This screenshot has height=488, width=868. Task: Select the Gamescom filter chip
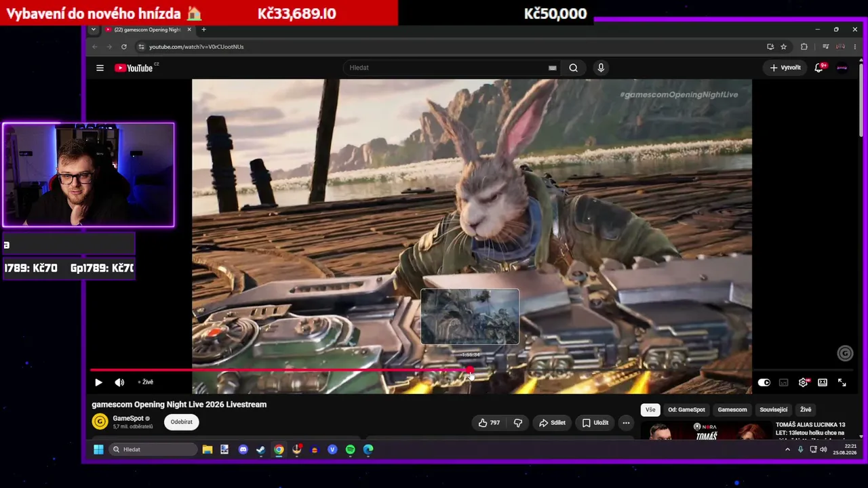click(732, 409)
